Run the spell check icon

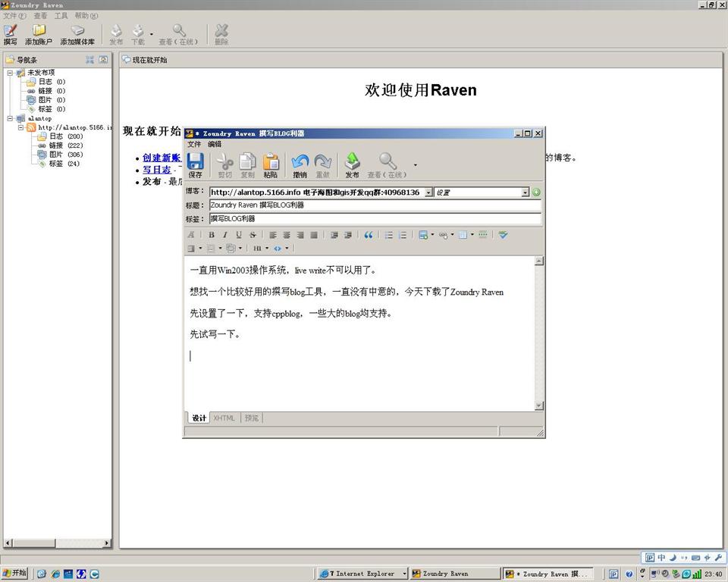coord(503,235)
